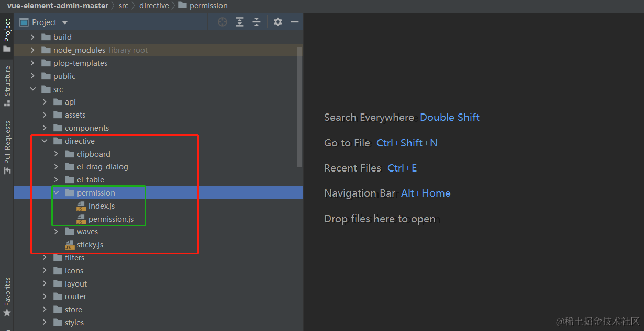Hide the Project panel with minus icon
The width and height of the screenshot is (644, 331).
[295, 22]
